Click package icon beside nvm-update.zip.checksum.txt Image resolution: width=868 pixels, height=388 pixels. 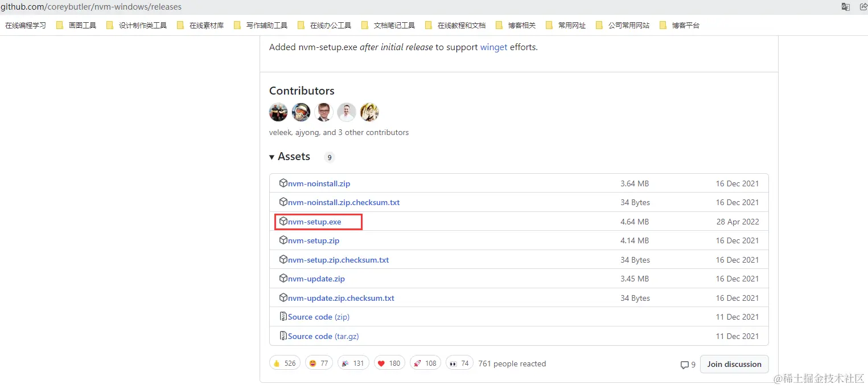point(283,297)
